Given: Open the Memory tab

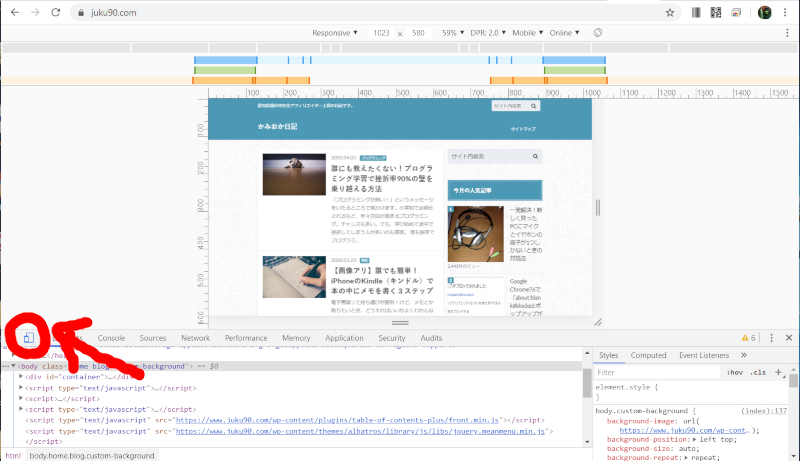Looking at the screenshot, I should point(296,338).
